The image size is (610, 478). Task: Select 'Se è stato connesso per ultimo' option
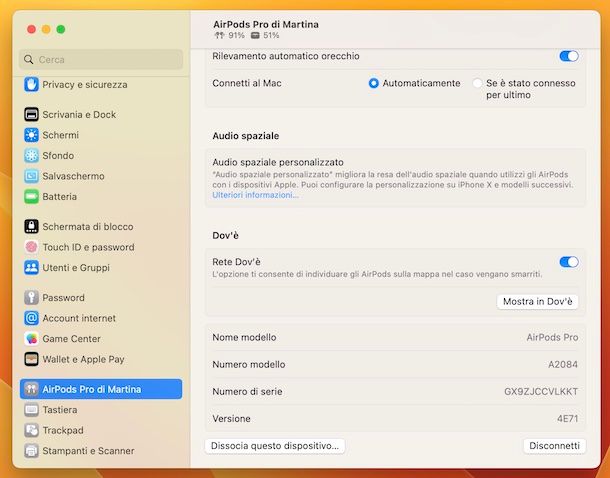pyautogui.click(x=477, y=83)
